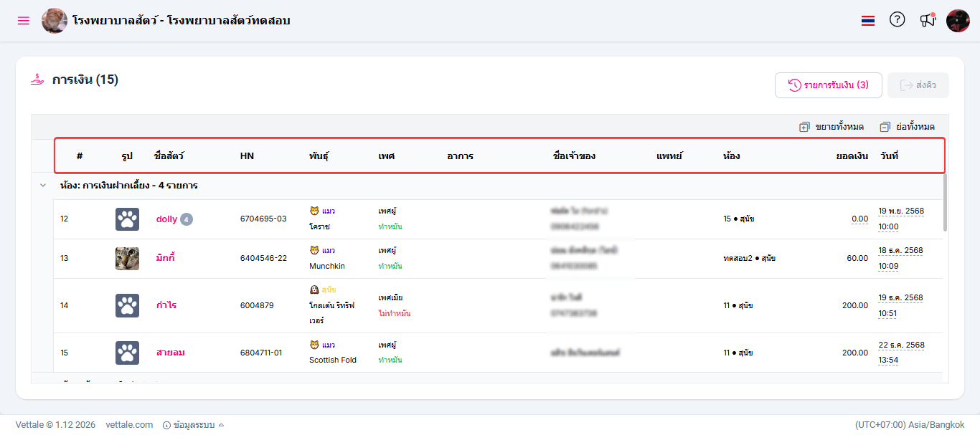The image size is (980, 435).
Task: Click มิกกี้'s cat photo thumbnail
Action: 128,259
